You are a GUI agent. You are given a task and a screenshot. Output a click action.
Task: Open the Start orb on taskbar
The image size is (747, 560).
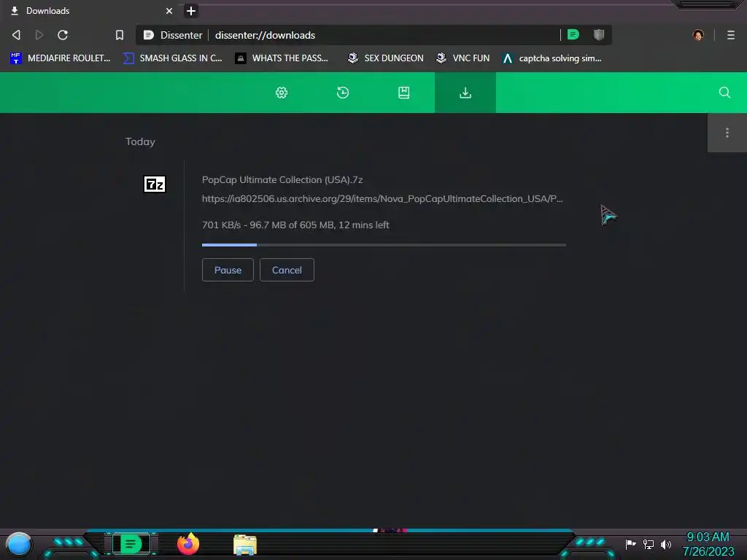pyautogui.click(x=19, y=544)
